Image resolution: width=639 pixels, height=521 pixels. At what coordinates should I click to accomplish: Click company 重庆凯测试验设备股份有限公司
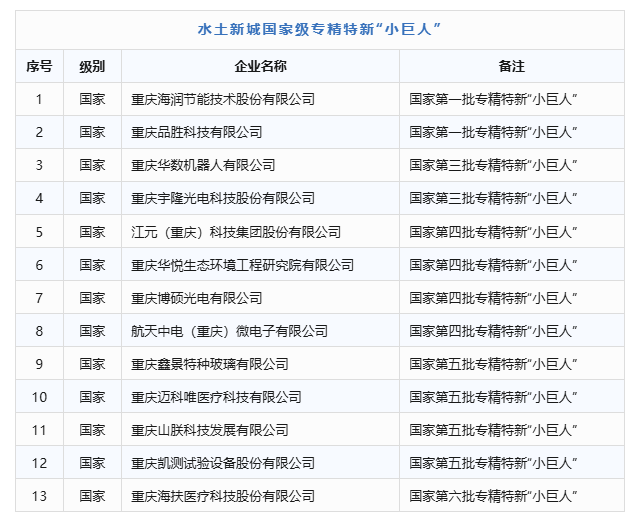click(223, 463)
